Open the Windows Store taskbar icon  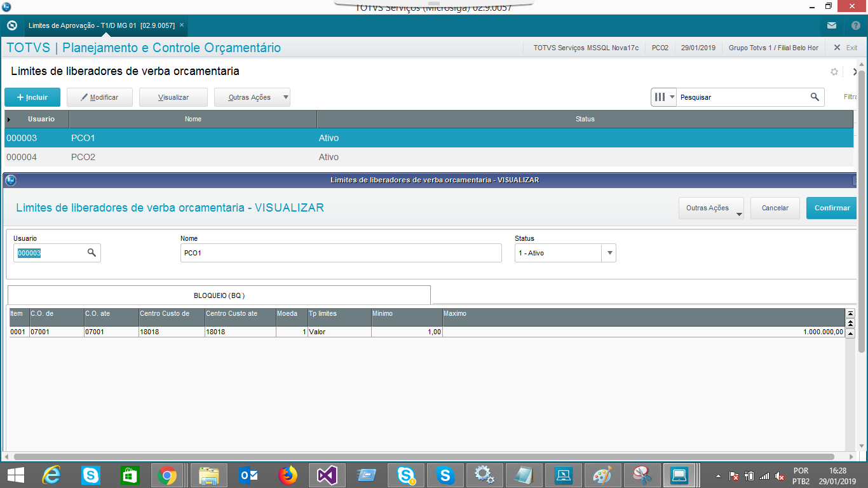(130, 475)
